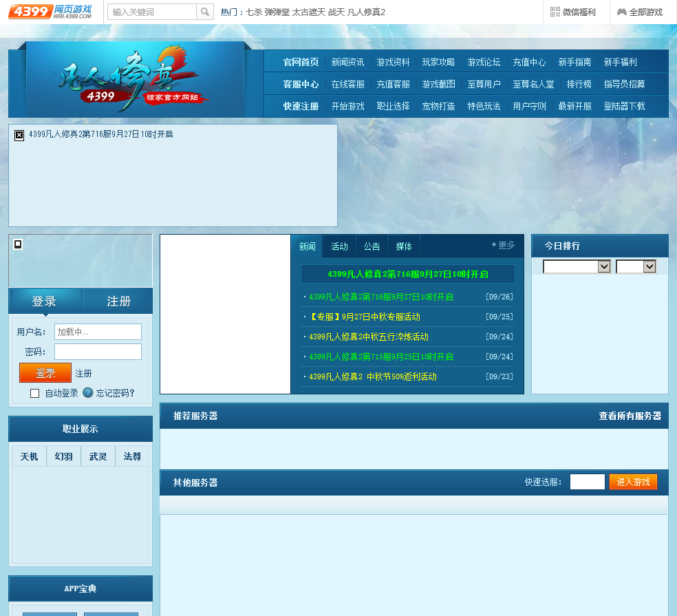
Task: Open news 4399凡人修真2中秋五行淬炼活动
Action: click(369, 337)
